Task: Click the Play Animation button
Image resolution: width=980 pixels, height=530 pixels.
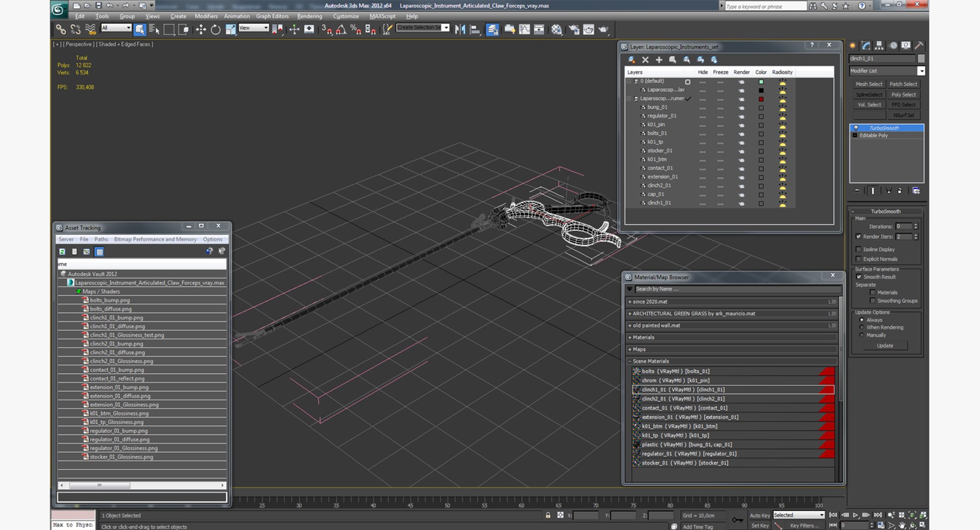Action: pyautogui.click(x=855, y=515)
